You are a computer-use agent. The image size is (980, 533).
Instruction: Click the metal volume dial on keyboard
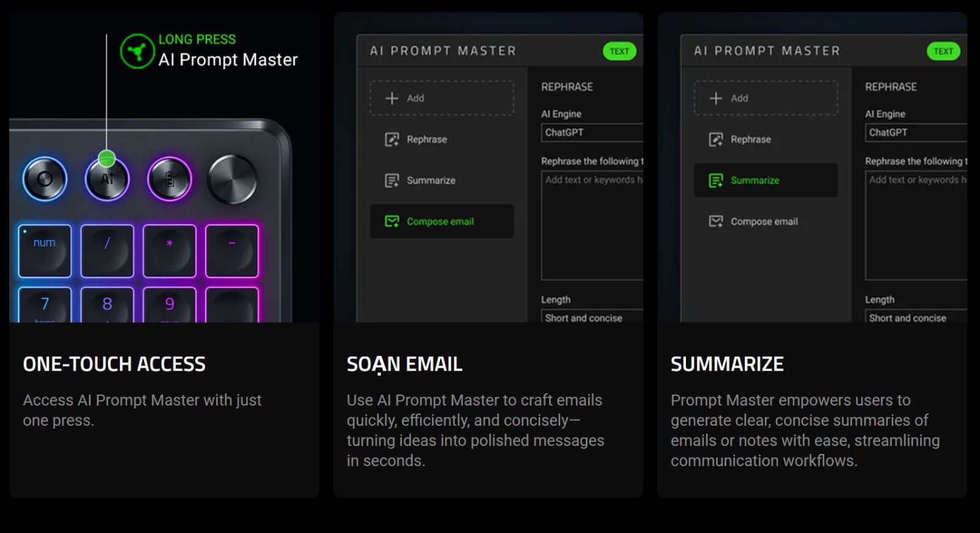pyautogui.click(x=232, y=180)
